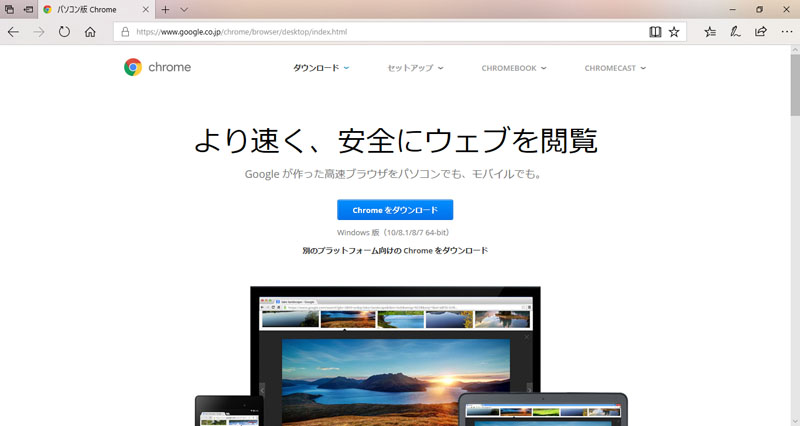Click the page vertical scrollbar thumb

click(x=795, y=85)
